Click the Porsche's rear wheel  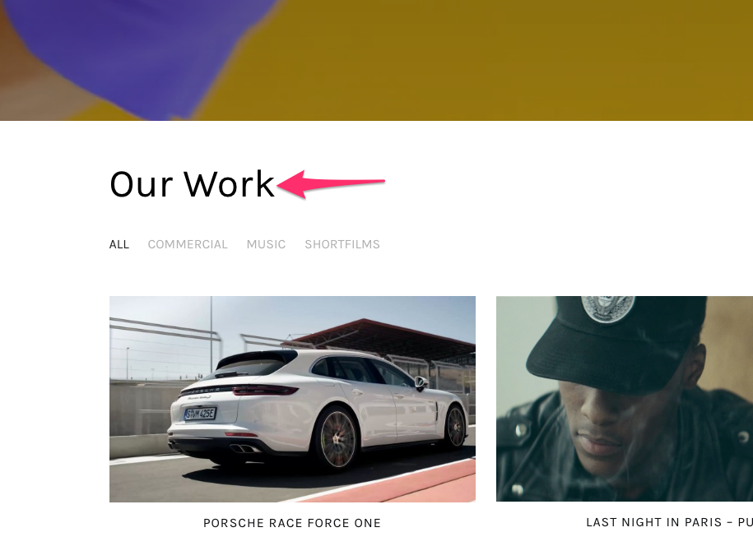pyautogui.click(x=337, y=439)
